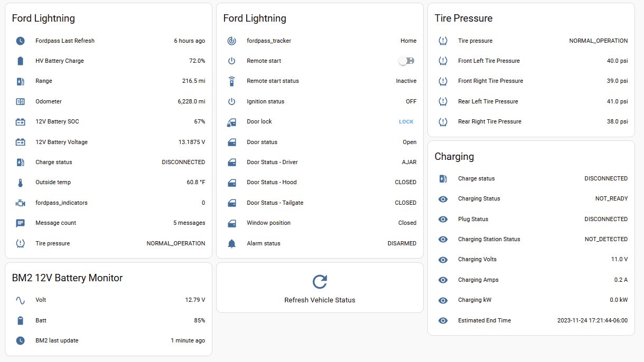Click the message icon next to Message count

pyautogui.click(x=20, y=223)
